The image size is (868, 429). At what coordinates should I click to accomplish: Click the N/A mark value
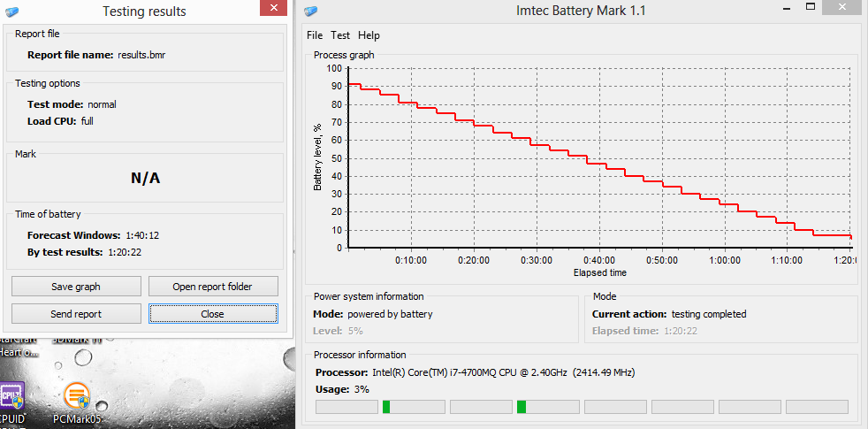coord(146,178)
